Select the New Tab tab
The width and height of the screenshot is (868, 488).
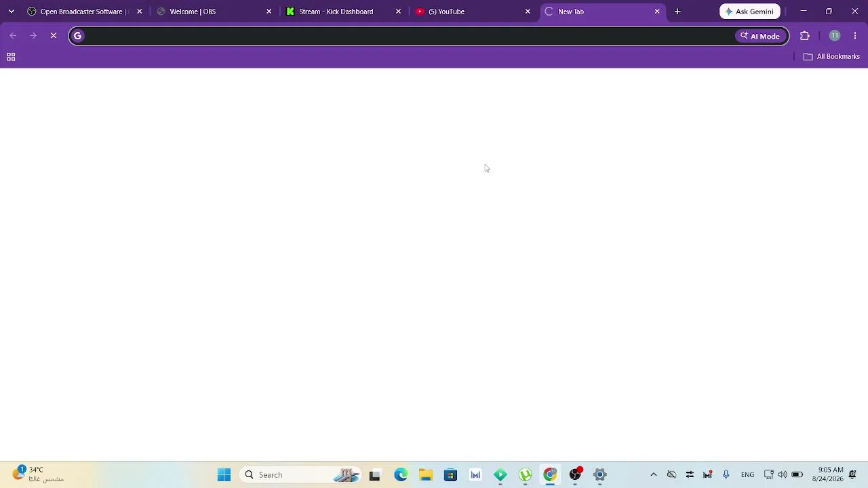(x=602, y=12)
